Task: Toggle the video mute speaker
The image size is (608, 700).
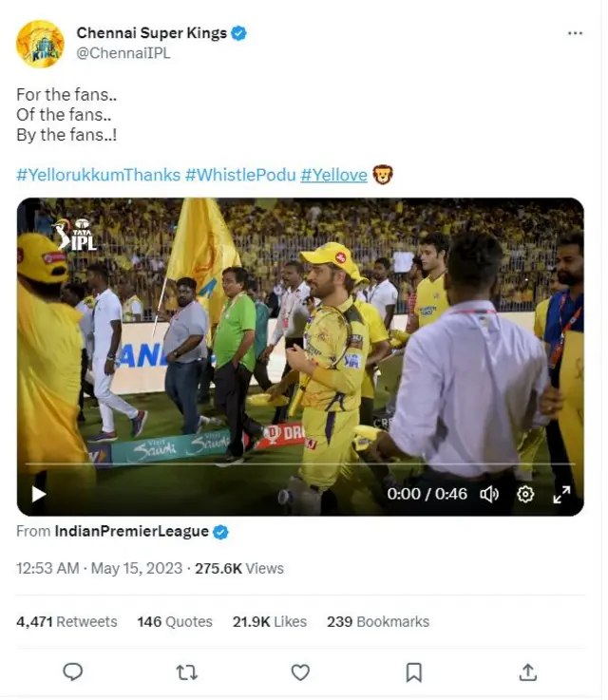Action: (489, 494)
